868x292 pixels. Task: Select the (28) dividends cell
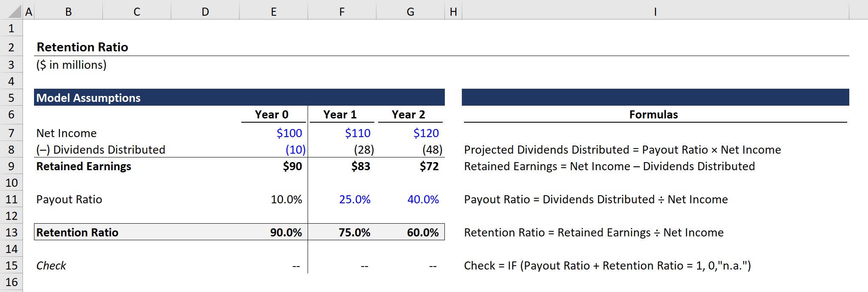pos(364,149)
